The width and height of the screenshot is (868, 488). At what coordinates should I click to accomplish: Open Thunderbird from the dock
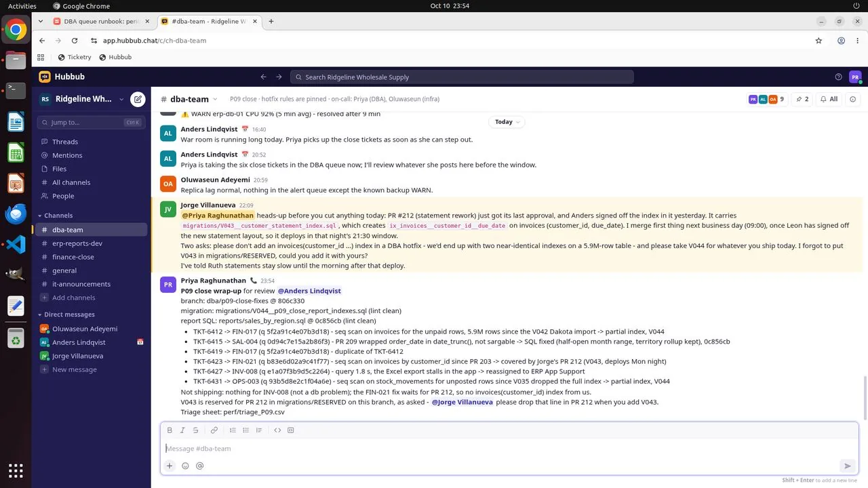[x=16, y=213]
